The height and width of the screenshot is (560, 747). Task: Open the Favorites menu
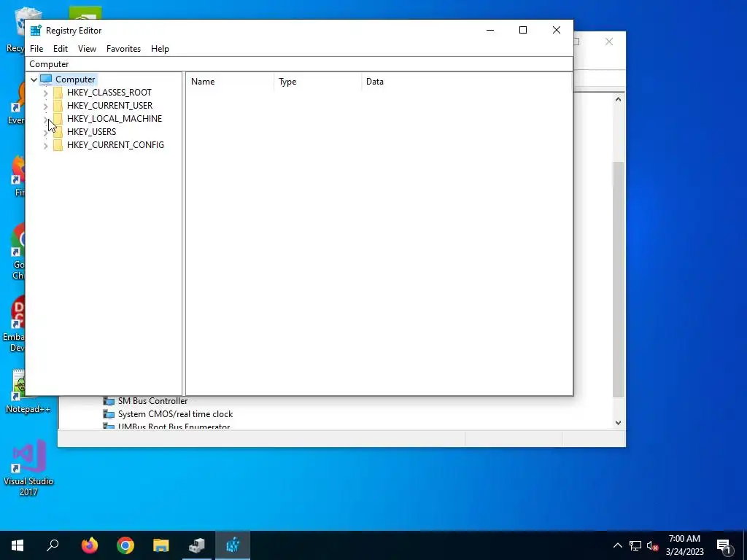coord(123,49)
